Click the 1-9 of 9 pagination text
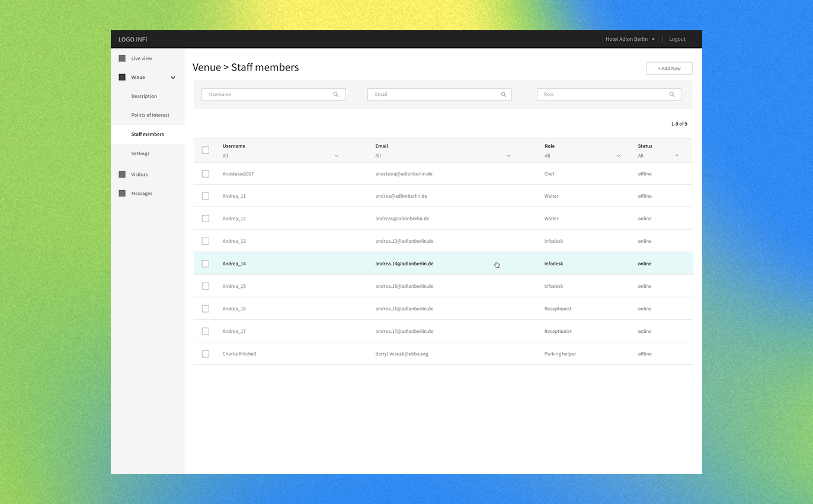 point(679,124)
